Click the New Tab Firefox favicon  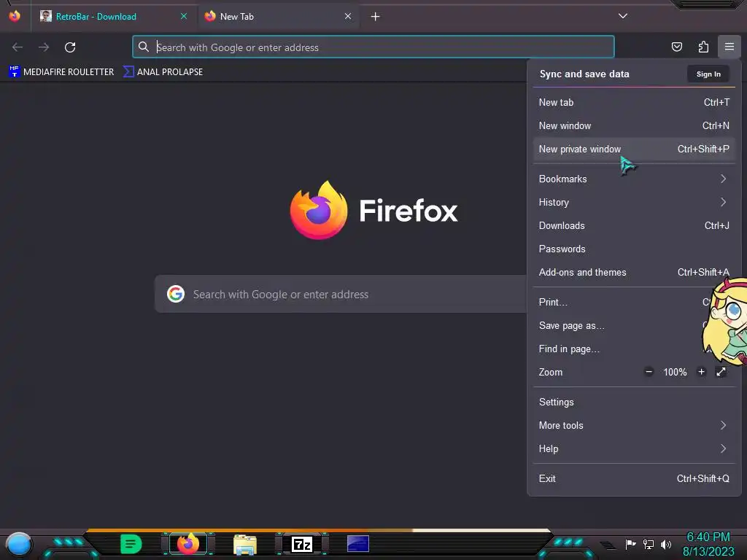coord(210,16)
